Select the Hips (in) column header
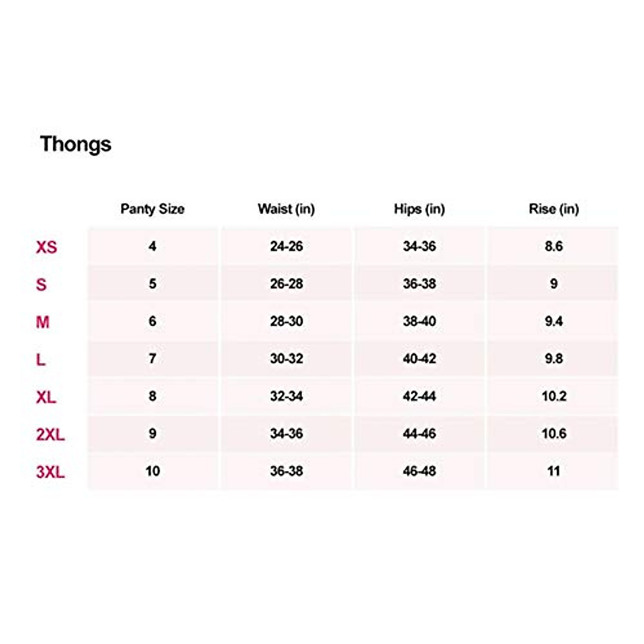 click(419, 209)
